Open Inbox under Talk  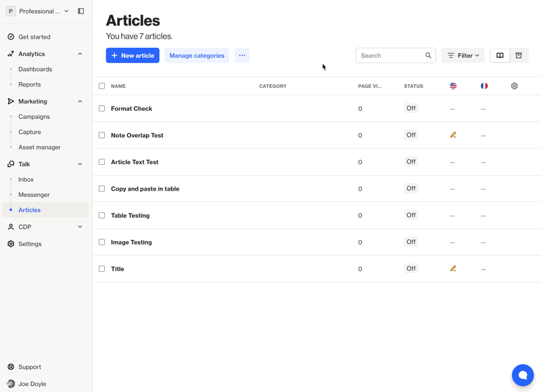(26, 180)
